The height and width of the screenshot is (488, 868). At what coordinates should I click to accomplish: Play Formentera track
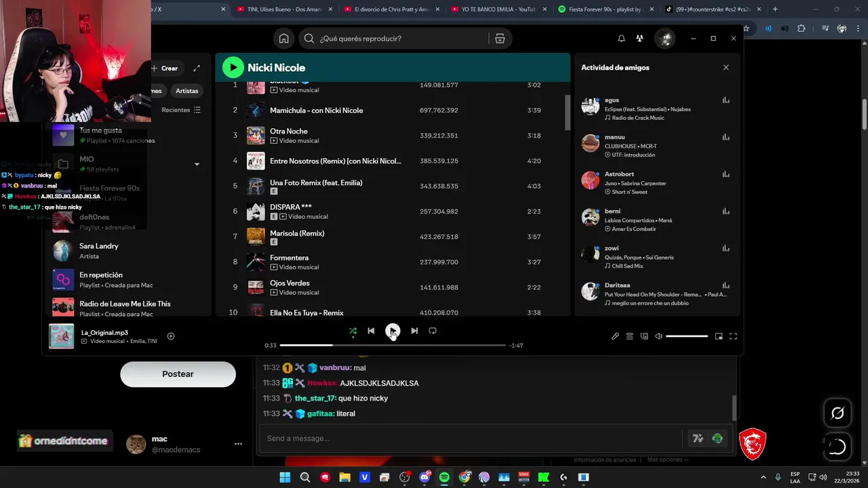tap(393, 262)
